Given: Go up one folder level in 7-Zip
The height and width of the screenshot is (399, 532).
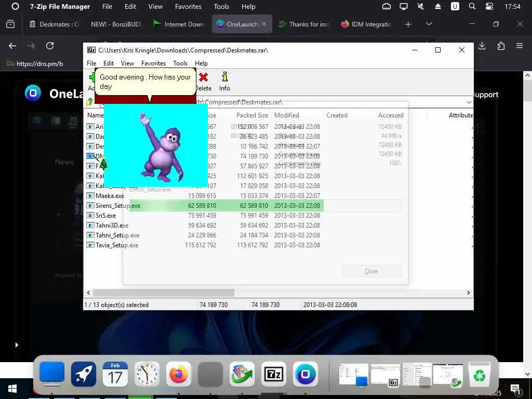Looking at the screenshot, I should pos(89,102).
